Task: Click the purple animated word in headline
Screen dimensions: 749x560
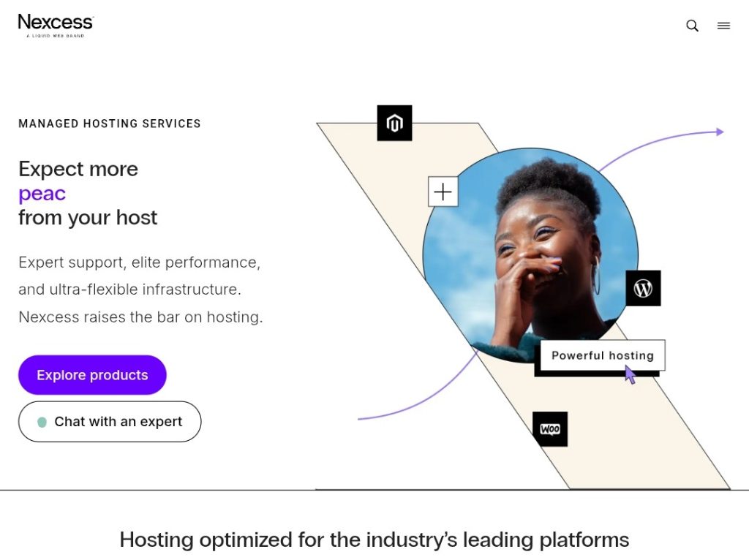Action: [42, 194]
